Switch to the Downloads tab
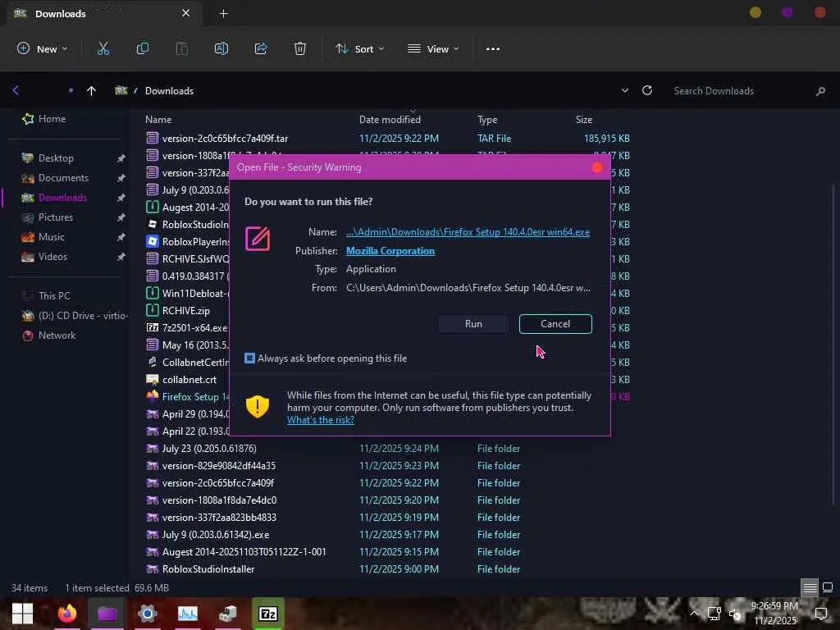The width and height of the screenshot is (840, 630). click(x=104, y=13)
